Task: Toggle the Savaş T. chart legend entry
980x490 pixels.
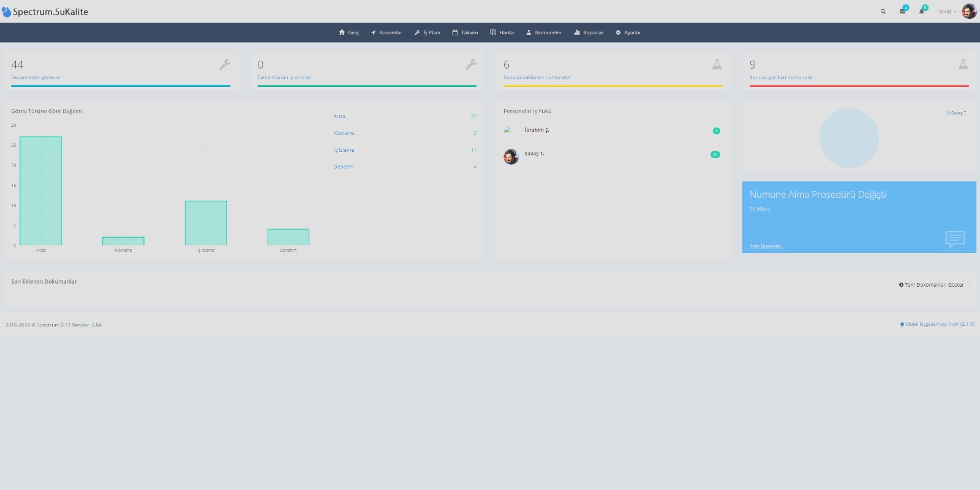Action: pos(956,113)
